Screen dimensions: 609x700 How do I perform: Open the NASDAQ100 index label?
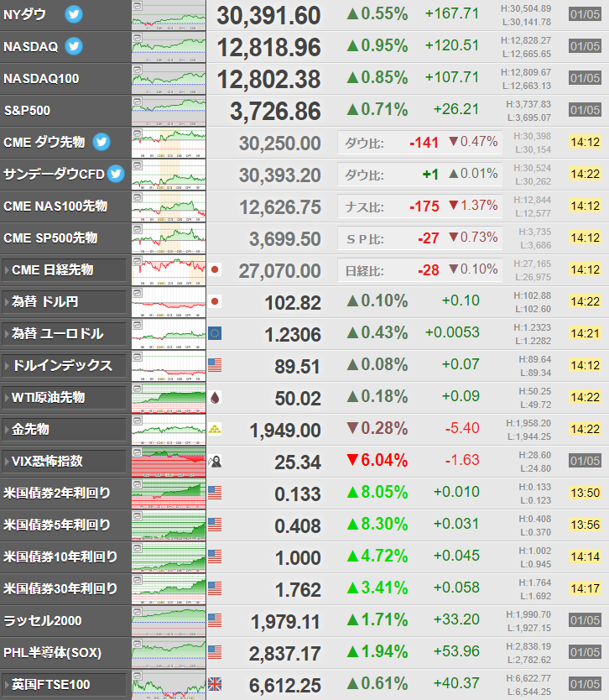point(41,79)
